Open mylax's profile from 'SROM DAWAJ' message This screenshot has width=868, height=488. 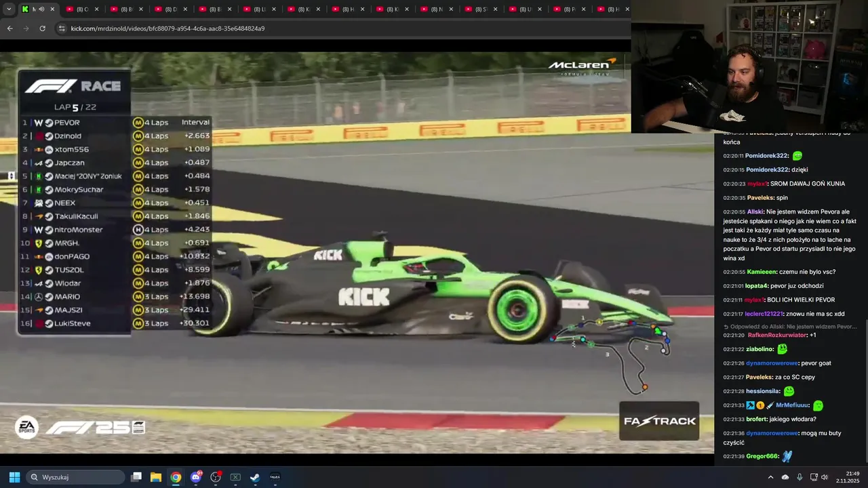757,184
